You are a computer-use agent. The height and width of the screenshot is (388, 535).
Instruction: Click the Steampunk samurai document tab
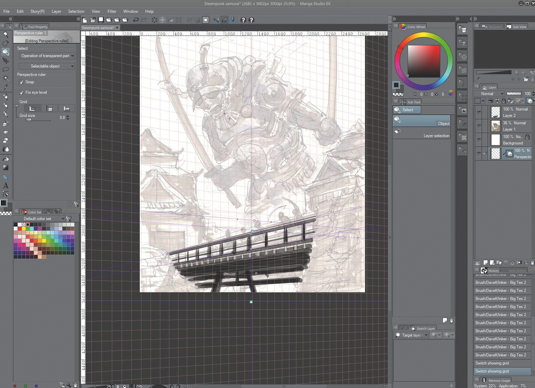[x=100, y=27]
